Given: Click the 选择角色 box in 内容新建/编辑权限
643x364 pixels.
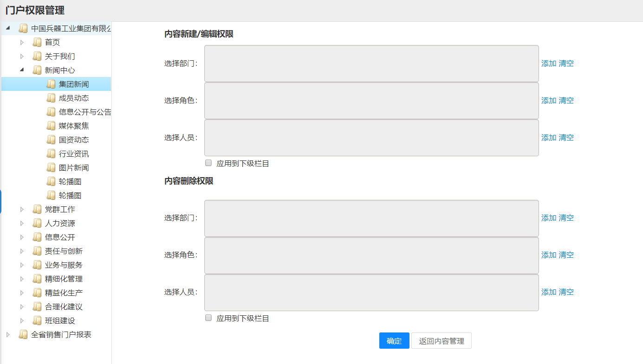Looking at the screenshot, I should pos(371,101).
